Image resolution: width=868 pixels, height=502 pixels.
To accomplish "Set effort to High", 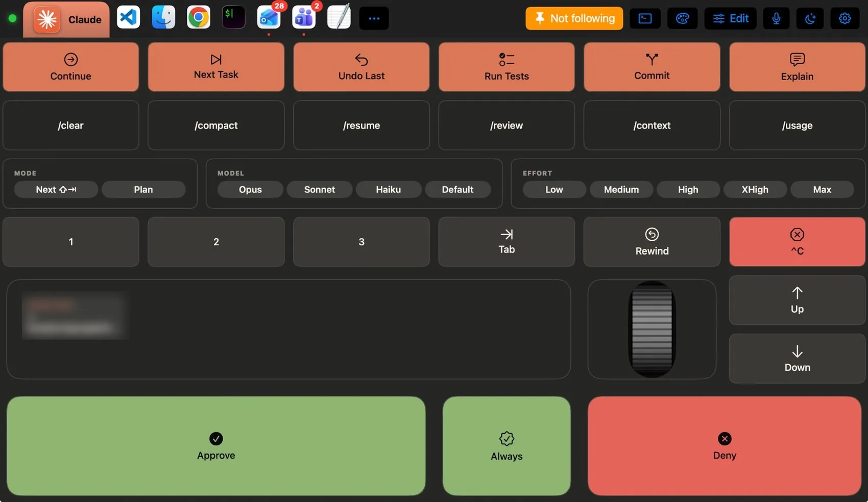I will click(688, 189).
